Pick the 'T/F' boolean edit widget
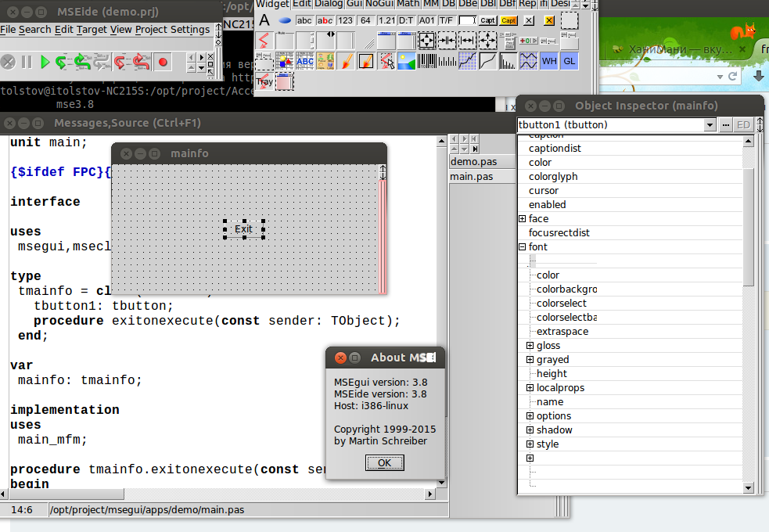Image resolution: width=769 pixels, height=532 pixels. [447, 20]
